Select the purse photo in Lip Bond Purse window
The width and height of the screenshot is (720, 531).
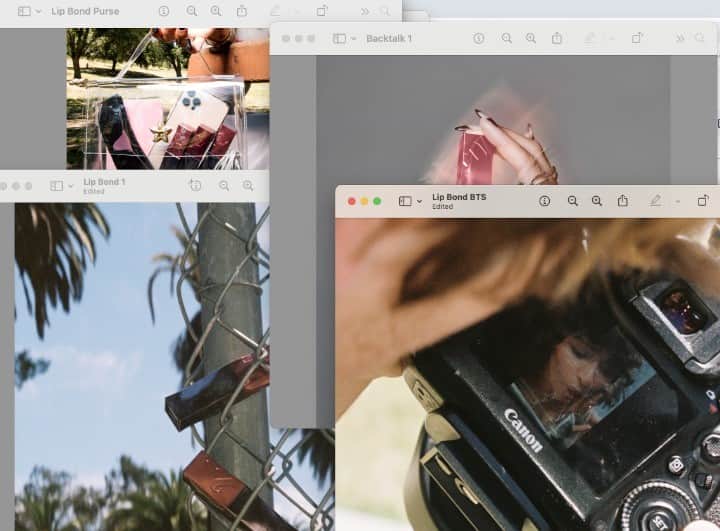pos(168,99)
